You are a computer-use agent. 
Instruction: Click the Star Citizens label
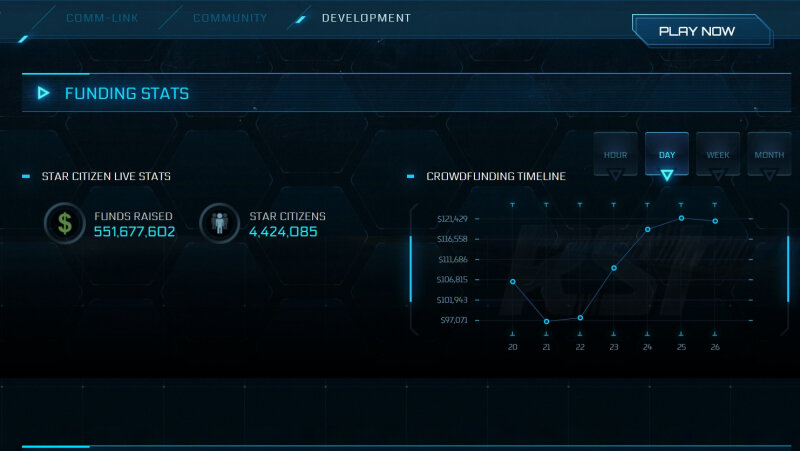[x=287, y=216]
